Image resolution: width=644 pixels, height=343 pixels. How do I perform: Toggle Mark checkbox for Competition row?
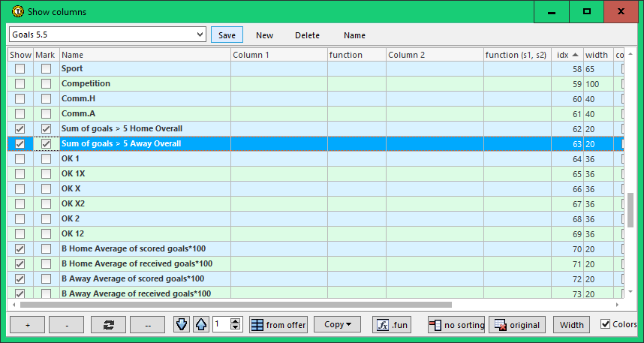(47, 83)
